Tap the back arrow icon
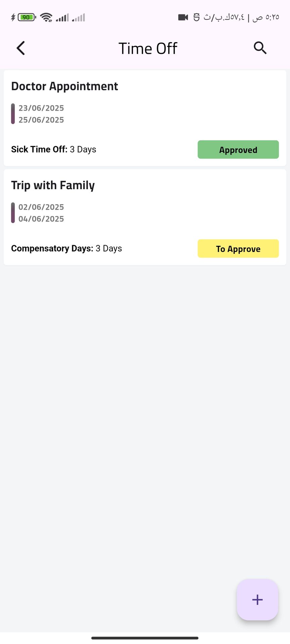This screenshot has width=290, height=644. [x=21, y=48]
